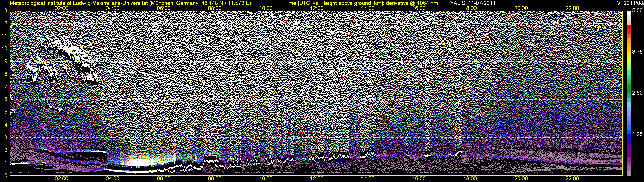Click the 22:00 label on the top time axis
This screenshot has height=182, width=644.
pyautogui.click(x=572, y=8)
